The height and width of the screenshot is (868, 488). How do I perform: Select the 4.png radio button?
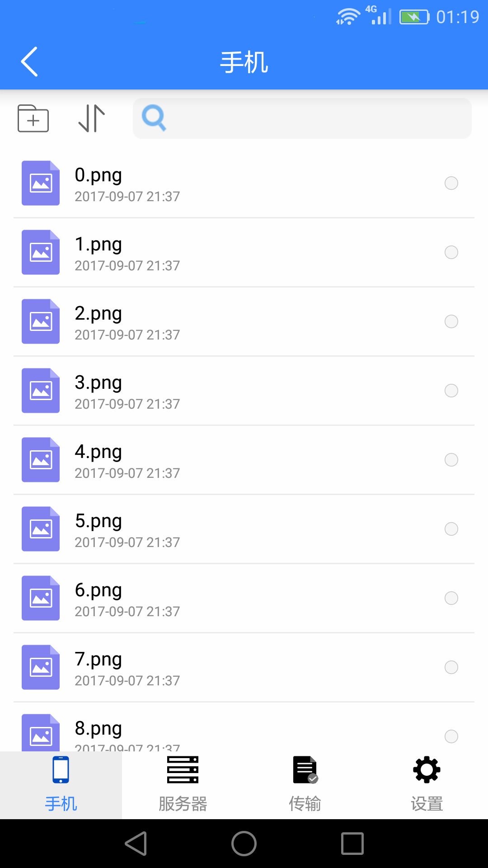pos(451,460)
